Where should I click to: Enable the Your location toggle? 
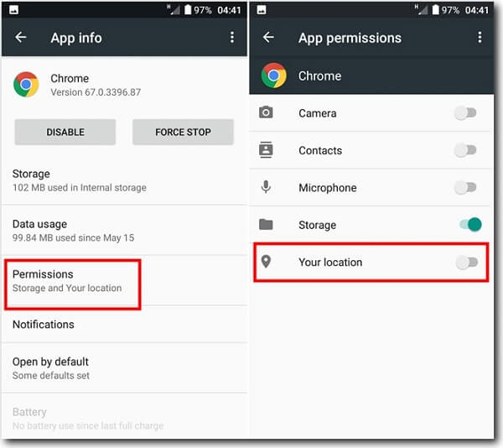pos(467,263)
